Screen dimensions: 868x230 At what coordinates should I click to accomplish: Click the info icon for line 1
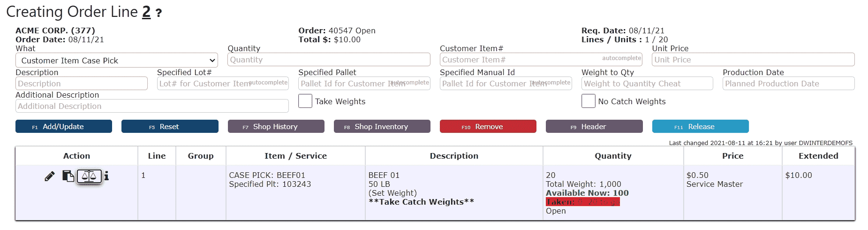tap(106, 176)
